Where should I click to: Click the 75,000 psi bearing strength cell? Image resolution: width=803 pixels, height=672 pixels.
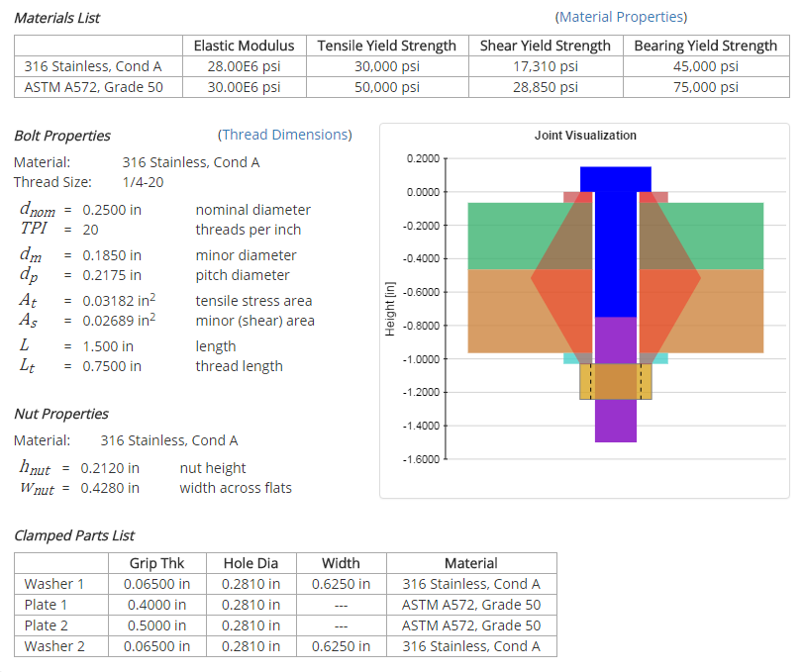(x=705, y=87)
